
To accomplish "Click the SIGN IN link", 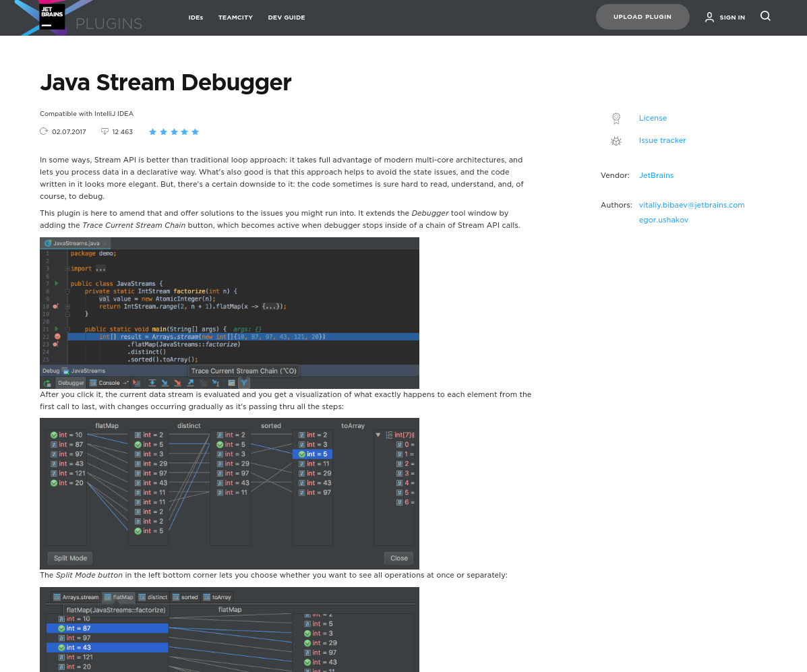I will pyautogui.click(x=732, y=18).
